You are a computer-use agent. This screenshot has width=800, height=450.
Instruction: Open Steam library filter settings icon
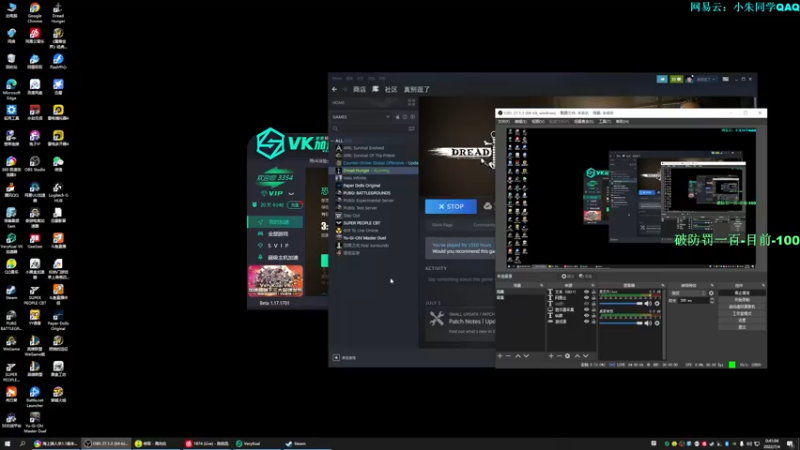tap(411, 129)
